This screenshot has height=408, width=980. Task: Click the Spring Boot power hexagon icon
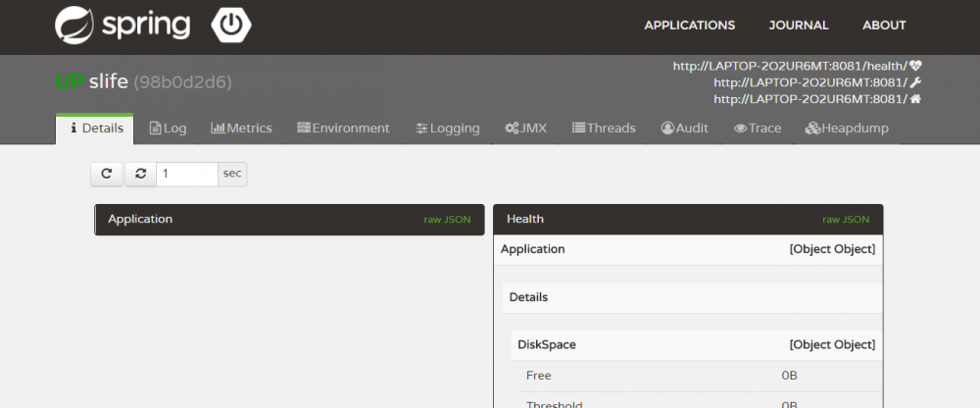click(231, 25)
